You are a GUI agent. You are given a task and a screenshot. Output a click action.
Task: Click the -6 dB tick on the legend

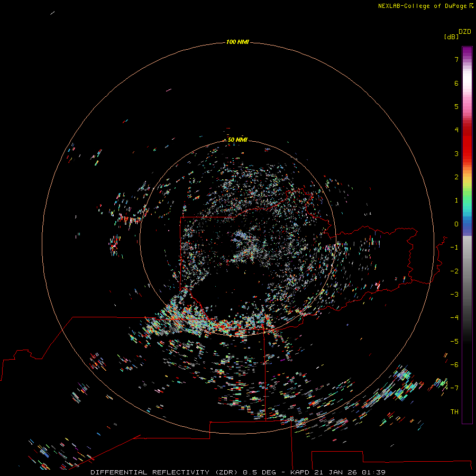(x=454, y=365)
